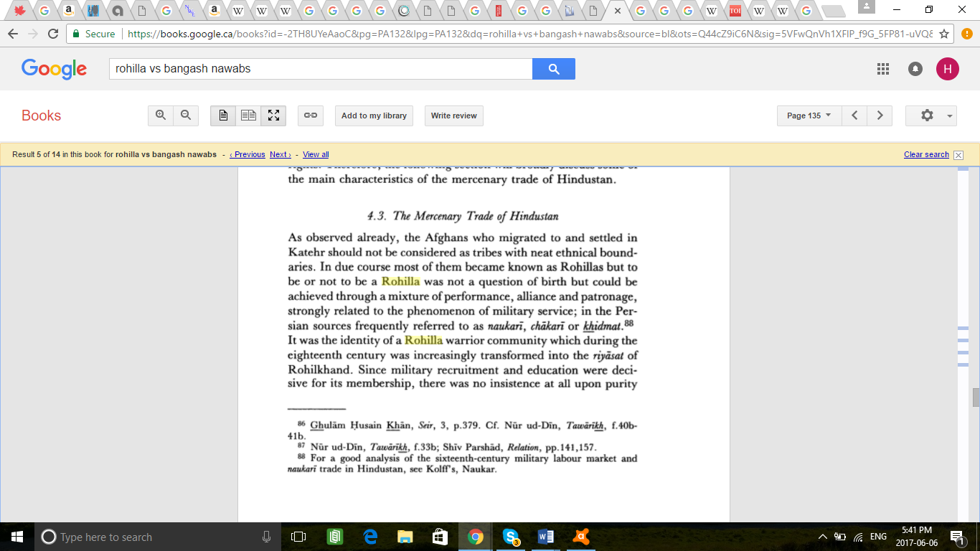Image resolution: width=980 pixels, height=551 pixels.
Task: Open the Books link
Action: (x=42, y=116)
